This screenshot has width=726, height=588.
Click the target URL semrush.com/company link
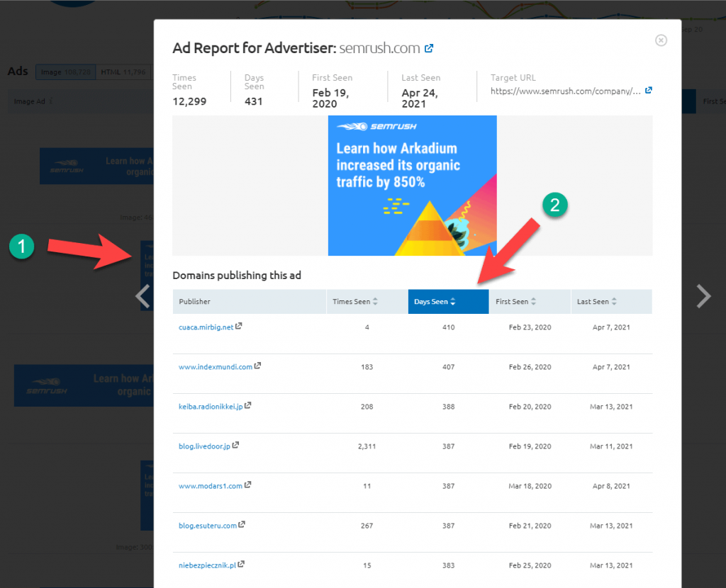tap(565, 91)
